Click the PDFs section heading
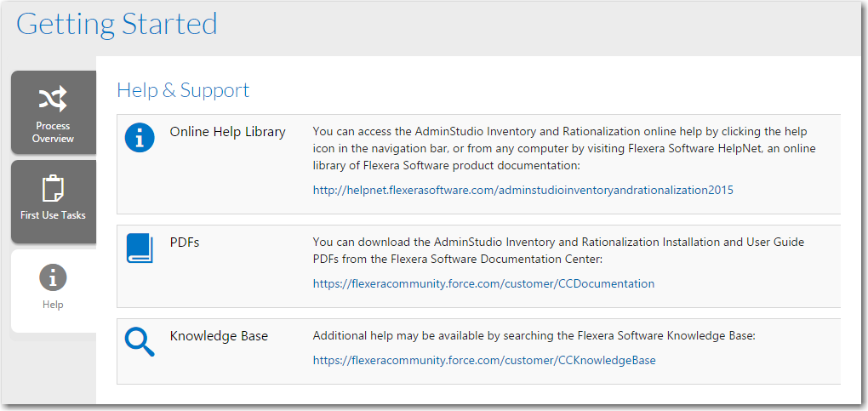 click(185, 242)
